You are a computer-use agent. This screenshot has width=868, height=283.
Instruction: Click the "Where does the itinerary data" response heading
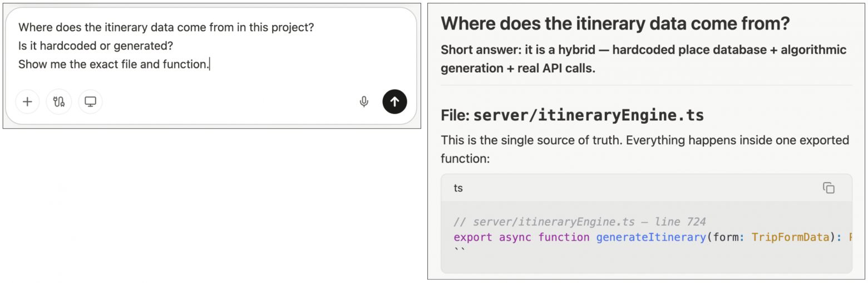point(615,24)
